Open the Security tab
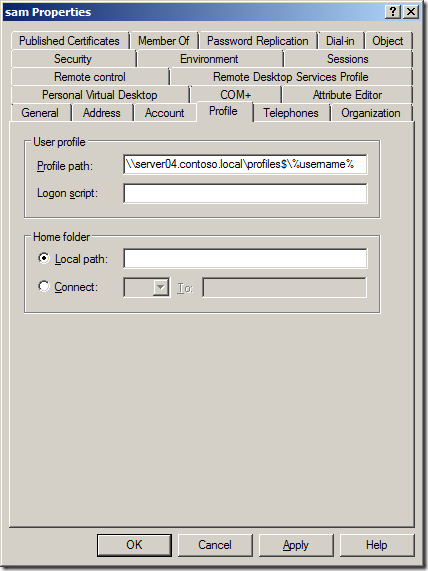428x571 pixels. click(73, 59)
